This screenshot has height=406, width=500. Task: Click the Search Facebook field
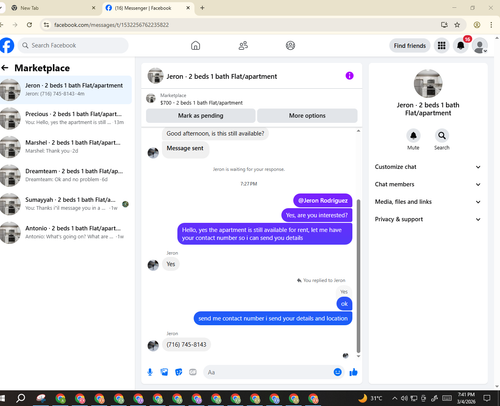tap(73, 45)
